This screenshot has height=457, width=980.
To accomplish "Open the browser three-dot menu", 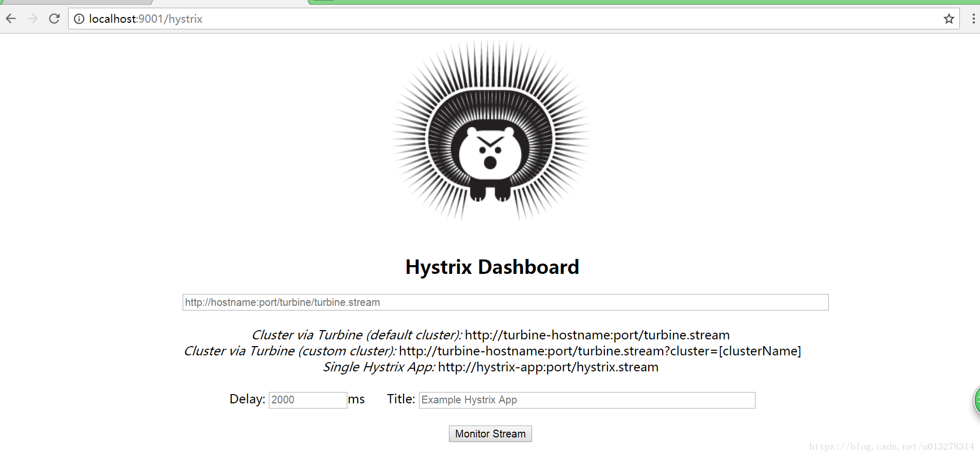I will coord(973,19).
